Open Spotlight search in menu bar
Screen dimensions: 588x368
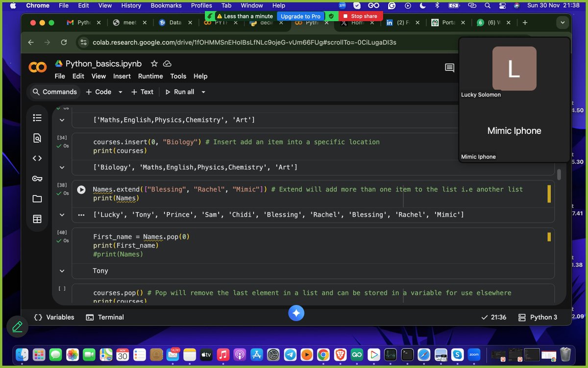coord(487,6)
